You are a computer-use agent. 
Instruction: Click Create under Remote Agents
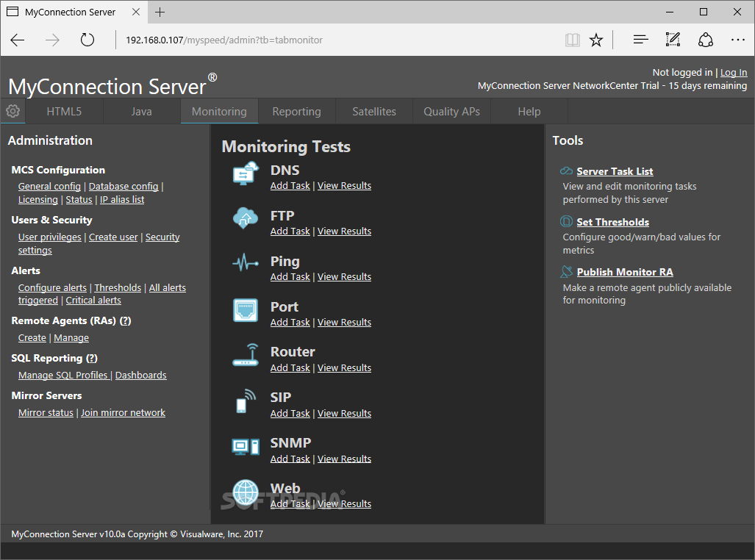coord(32,337)
